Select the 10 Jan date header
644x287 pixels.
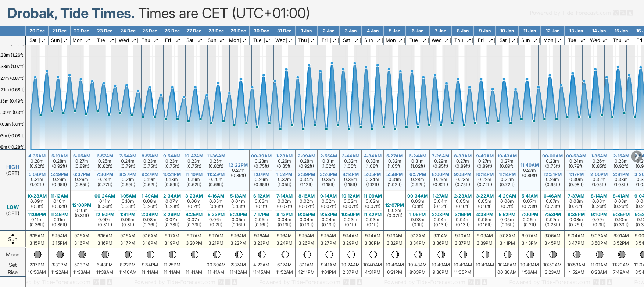point(507,31)
